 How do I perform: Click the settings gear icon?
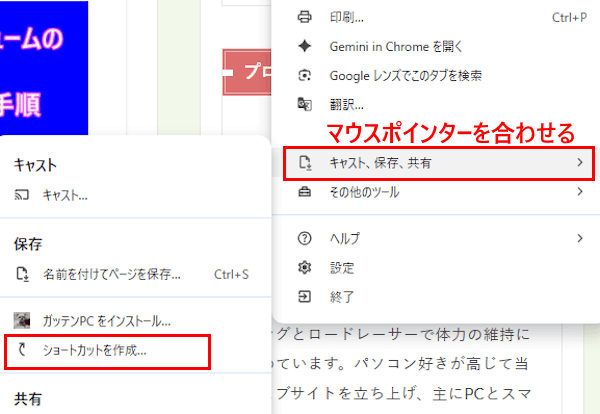(305, 267)
